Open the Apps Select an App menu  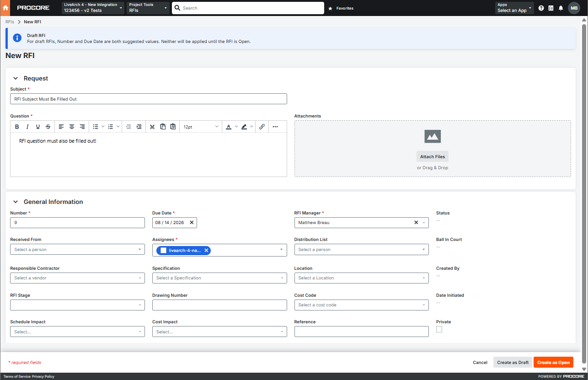click(x=514, y=8)
